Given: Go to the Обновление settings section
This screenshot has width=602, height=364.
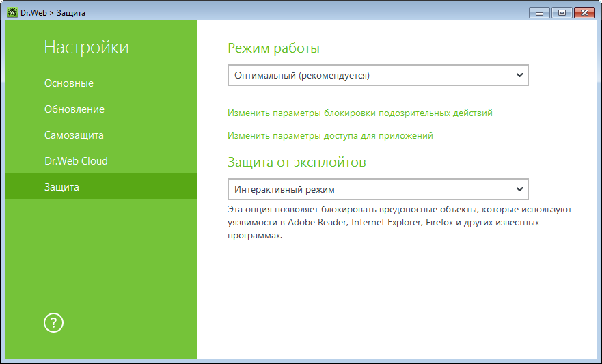Looking at the screenshot, I should (101, 109).
